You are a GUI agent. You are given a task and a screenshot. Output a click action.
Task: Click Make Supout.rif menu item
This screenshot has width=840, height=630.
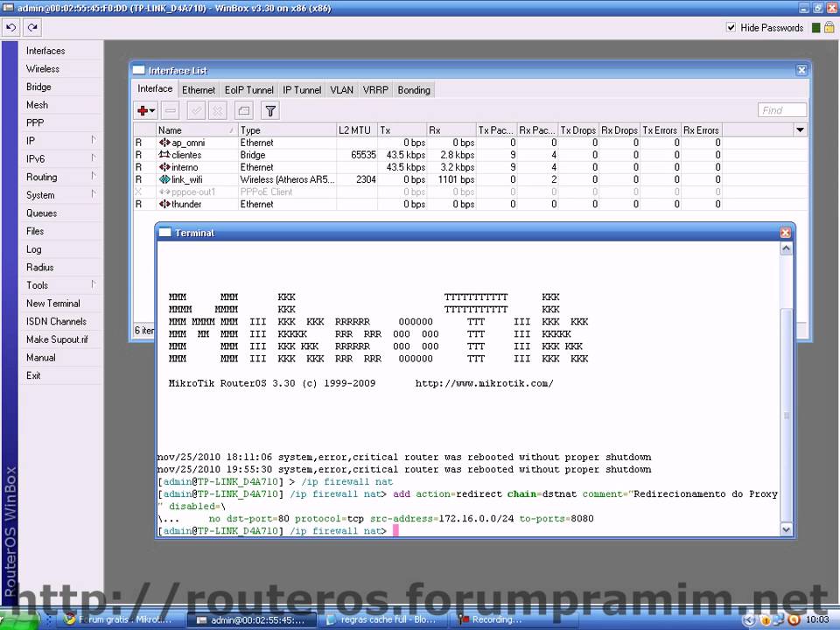60,339
